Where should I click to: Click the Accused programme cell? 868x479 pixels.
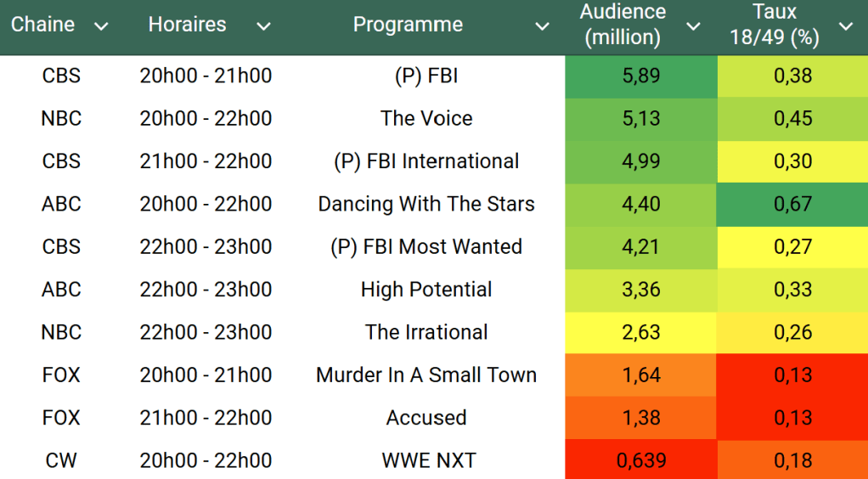pyautogui.click(x=426, y=418)
